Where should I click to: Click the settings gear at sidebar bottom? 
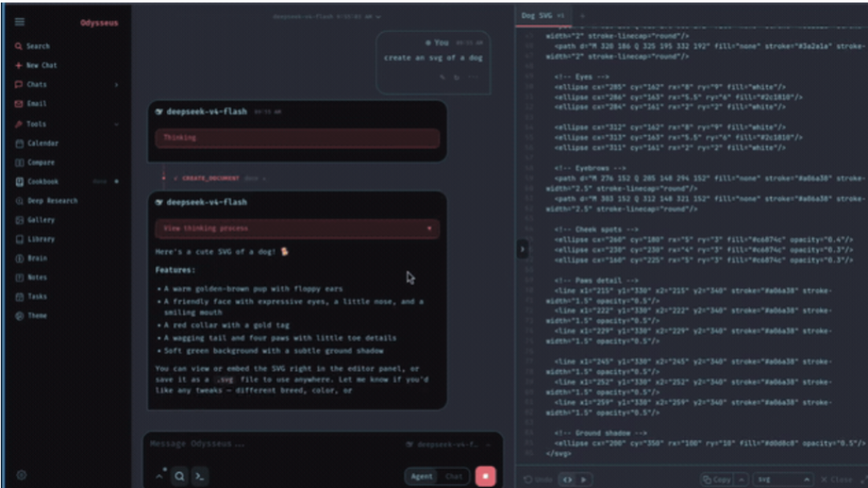click(x=22, y=474)
